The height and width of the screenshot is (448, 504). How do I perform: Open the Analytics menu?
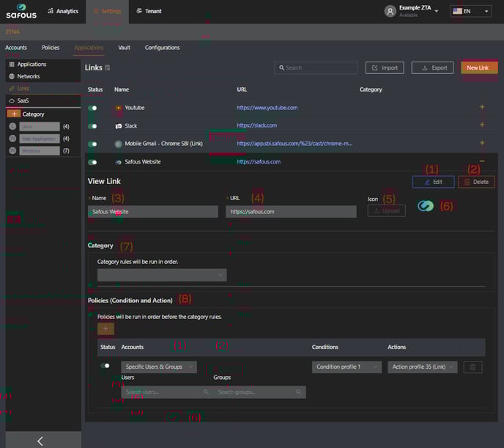[62, 11]
